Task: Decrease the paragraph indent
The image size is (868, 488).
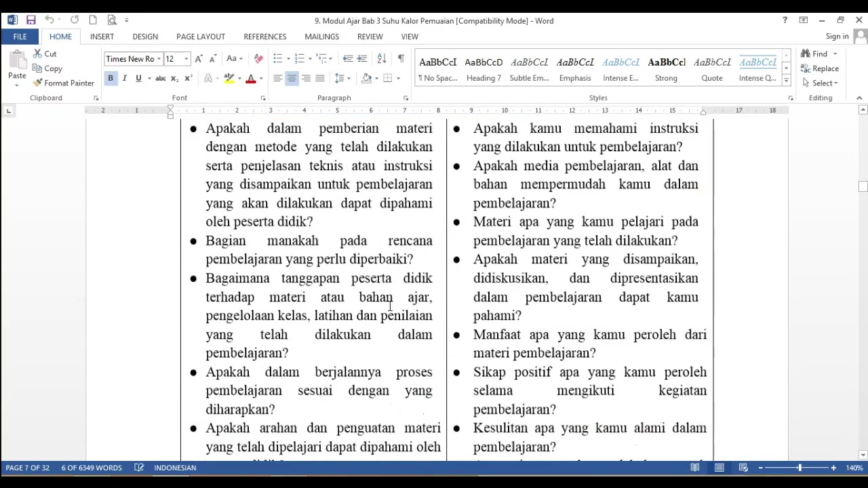Action: [348, 59]
